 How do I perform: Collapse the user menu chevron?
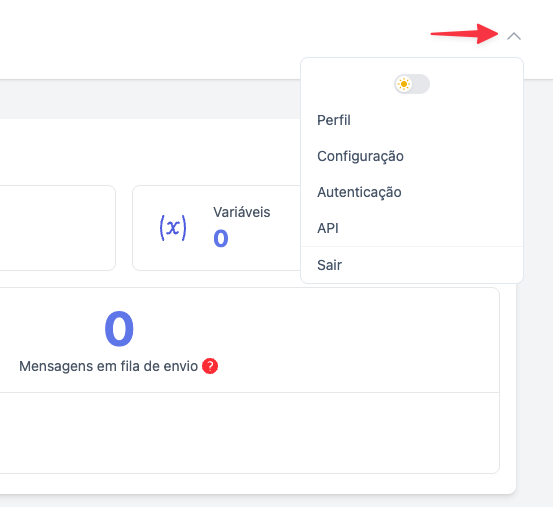coord(514,36)
